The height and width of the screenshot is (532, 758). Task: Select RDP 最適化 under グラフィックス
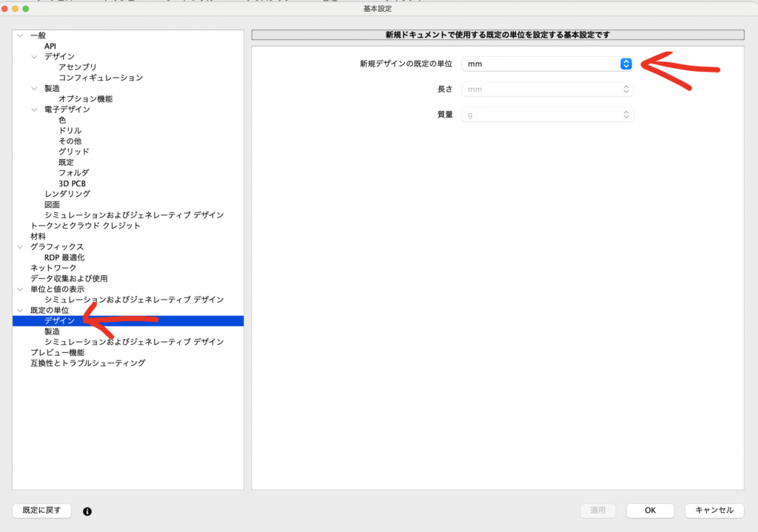[64, 257]
